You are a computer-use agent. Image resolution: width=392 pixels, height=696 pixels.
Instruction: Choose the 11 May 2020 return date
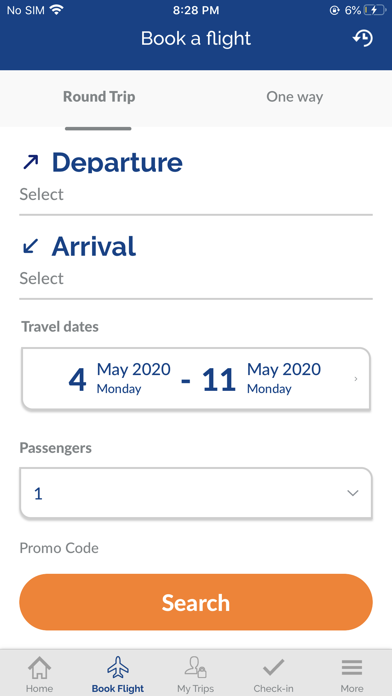click(x=261, y=379)
